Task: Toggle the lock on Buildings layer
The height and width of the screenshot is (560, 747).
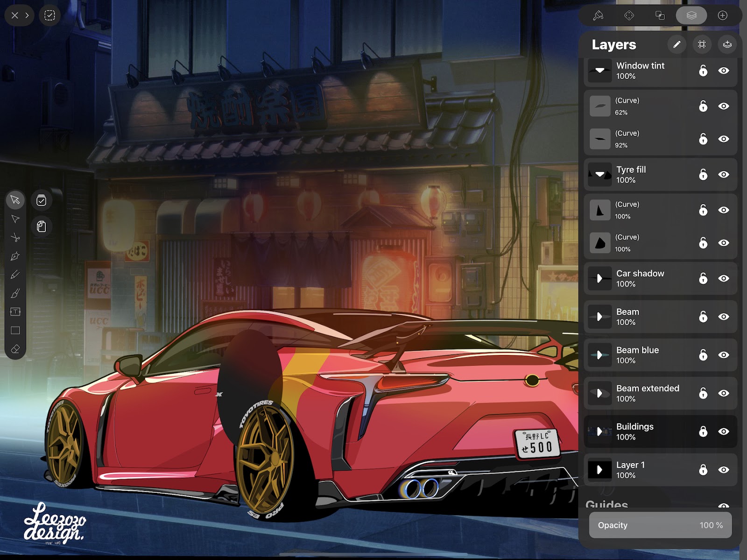Action: [x=703, y=432]
